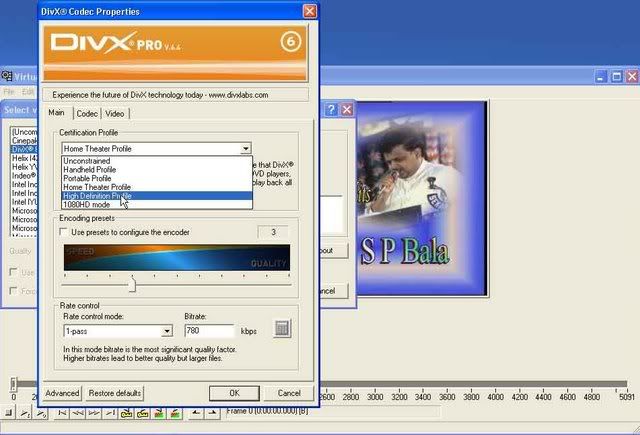The width and height of the screenshot is (640, 435).
Task: Choose Handheld Profile from the profile list
Action: pos(157,169)
